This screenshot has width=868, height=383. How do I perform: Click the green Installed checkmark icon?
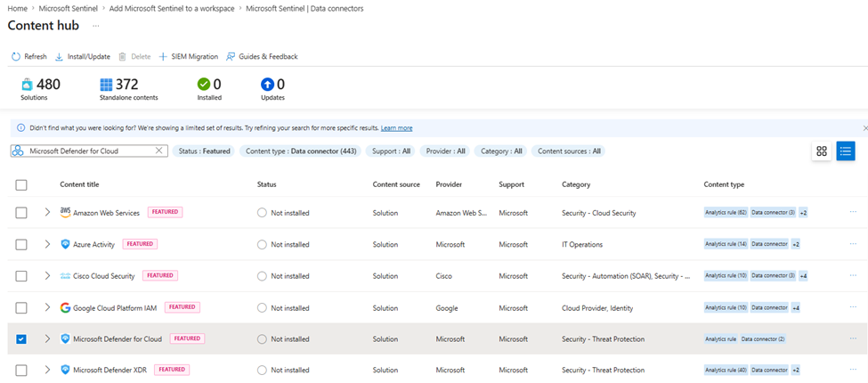click(204, 85)
